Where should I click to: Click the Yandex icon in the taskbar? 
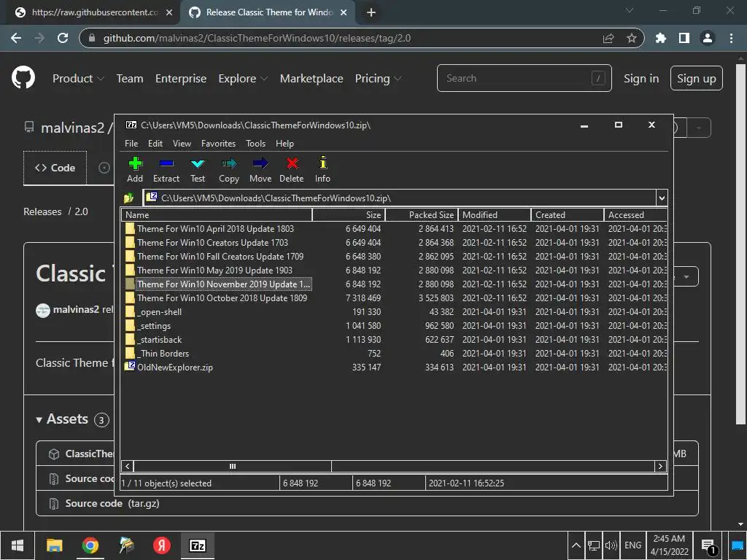161,545
